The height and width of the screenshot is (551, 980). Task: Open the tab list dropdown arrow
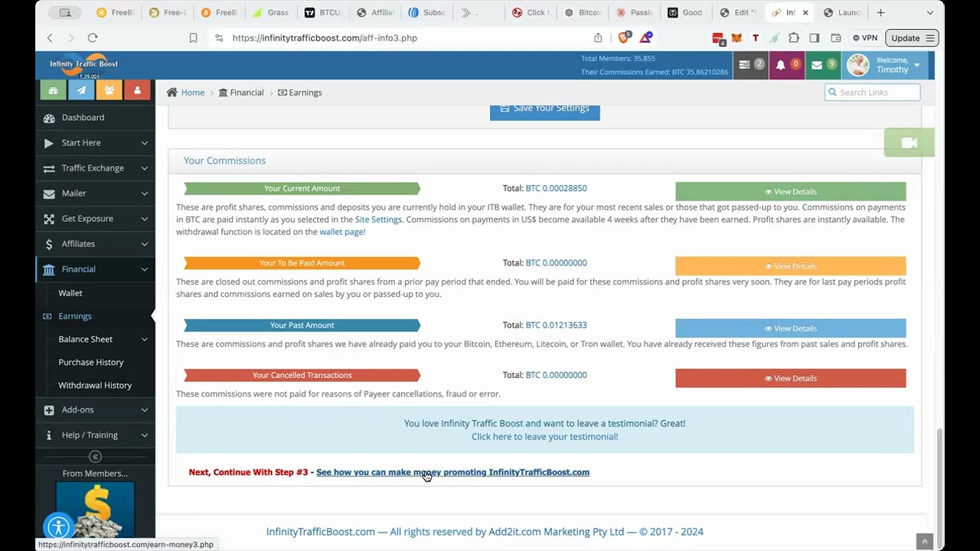tap(929, 12)
